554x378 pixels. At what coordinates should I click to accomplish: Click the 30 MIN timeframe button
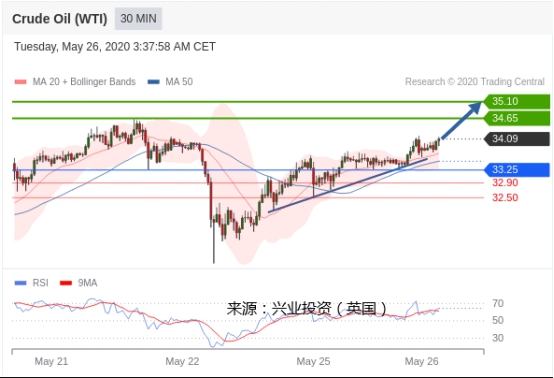(x=138, y=19)
